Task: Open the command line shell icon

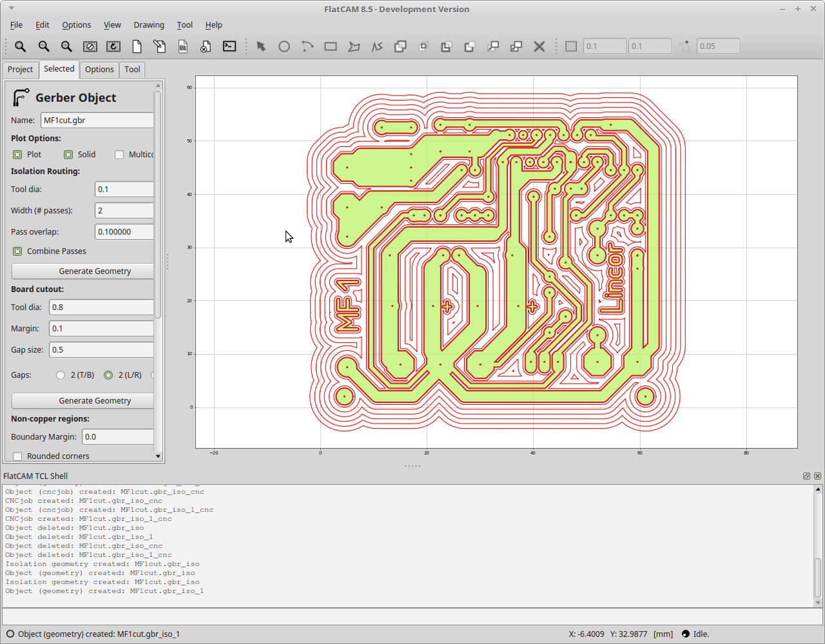Action: click(x=229, y=46)
